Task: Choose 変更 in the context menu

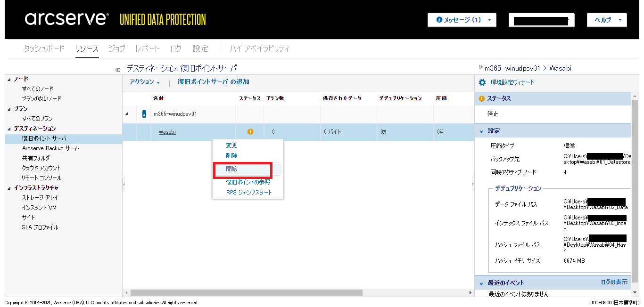Action: pyautogui.click(x=231, y=145)
